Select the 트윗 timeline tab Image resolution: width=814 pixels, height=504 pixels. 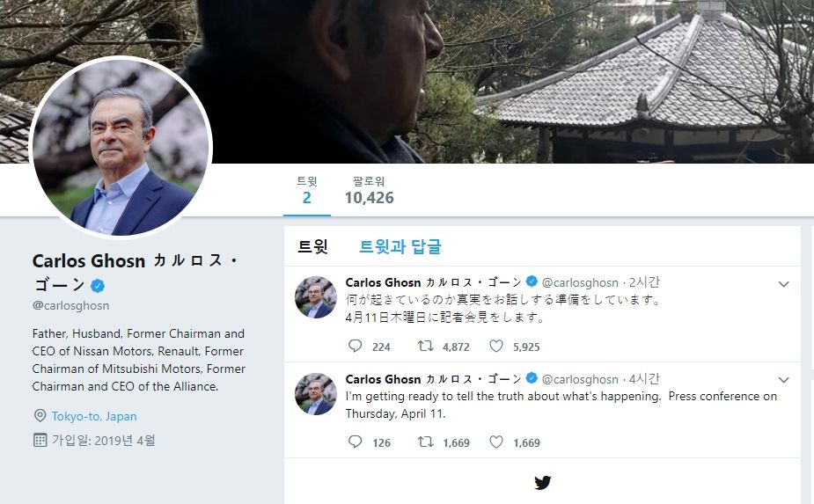[x=312, y=246]
